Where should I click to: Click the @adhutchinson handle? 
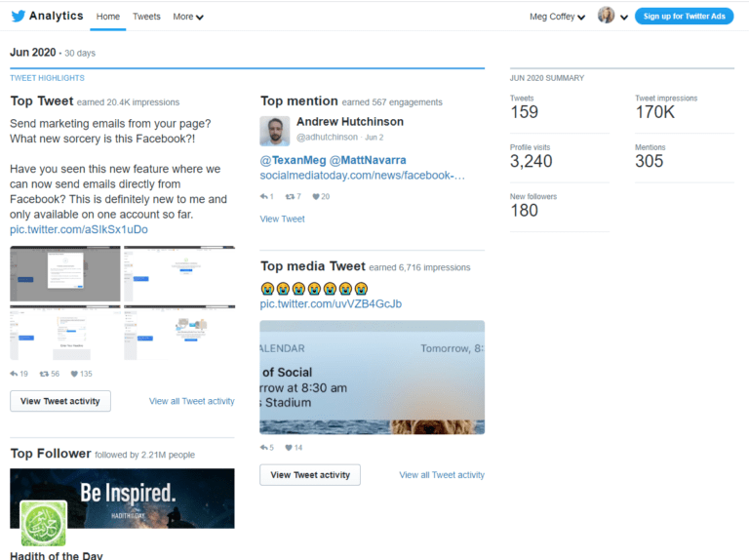point(327,138)
